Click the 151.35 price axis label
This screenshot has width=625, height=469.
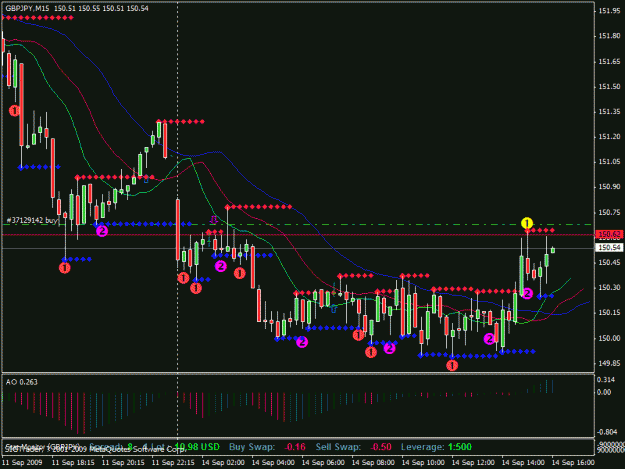pos(609,112)
